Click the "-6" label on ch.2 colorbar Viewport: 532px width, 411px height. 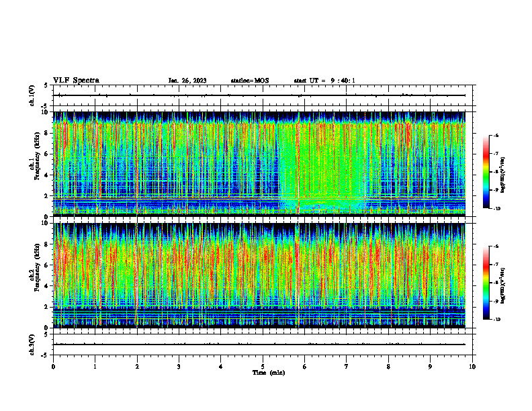tap(496, 246)
